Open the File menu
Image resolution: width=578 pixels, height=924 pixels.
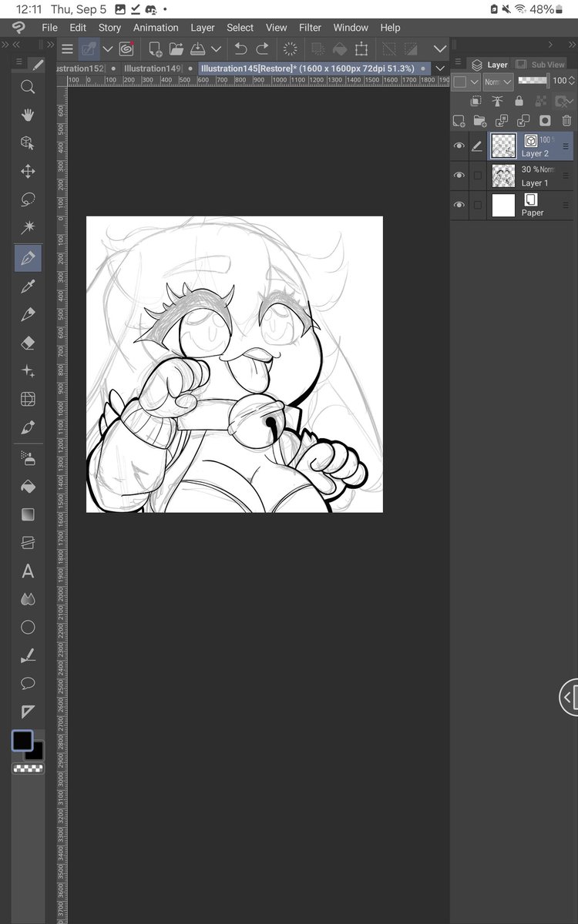click(x=49, y=27)
